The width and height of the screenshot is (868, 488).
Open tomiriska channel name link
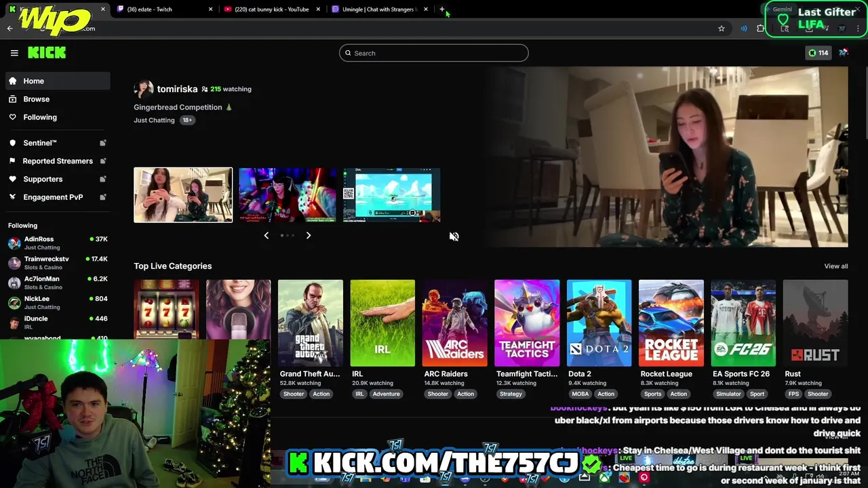tap(177, 89)
